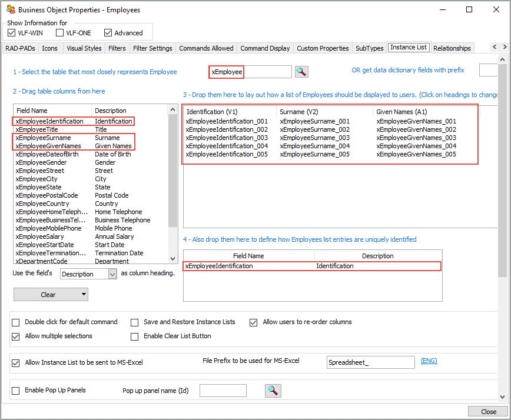
Task: Enable Pop Up Panels checkbox
Action: tap(16, 391)
